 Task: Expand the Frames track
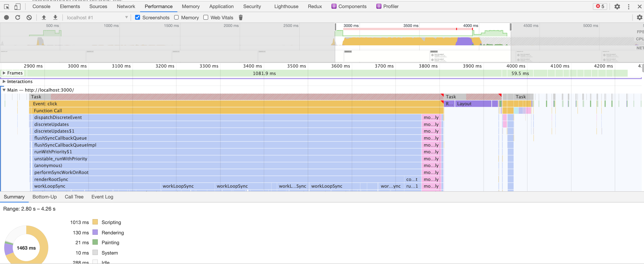click(x=4, y=73)
